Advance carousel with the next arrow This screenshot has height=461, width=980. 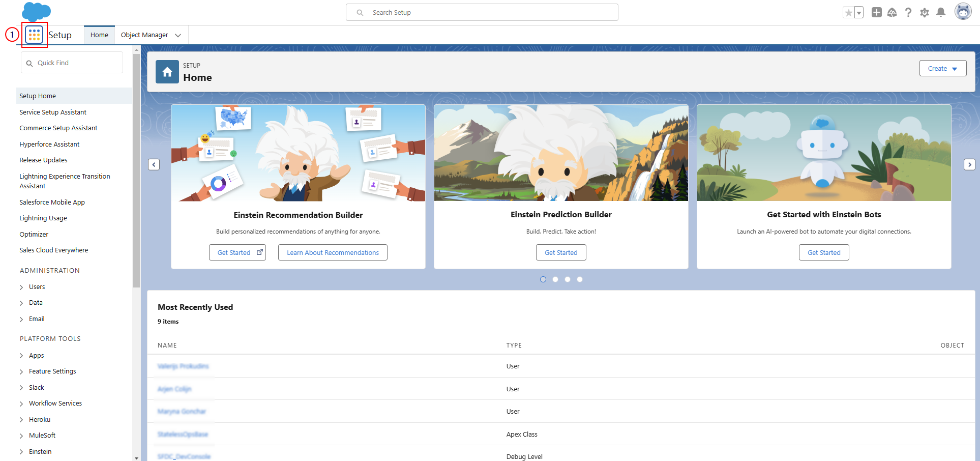click(970, 164)
